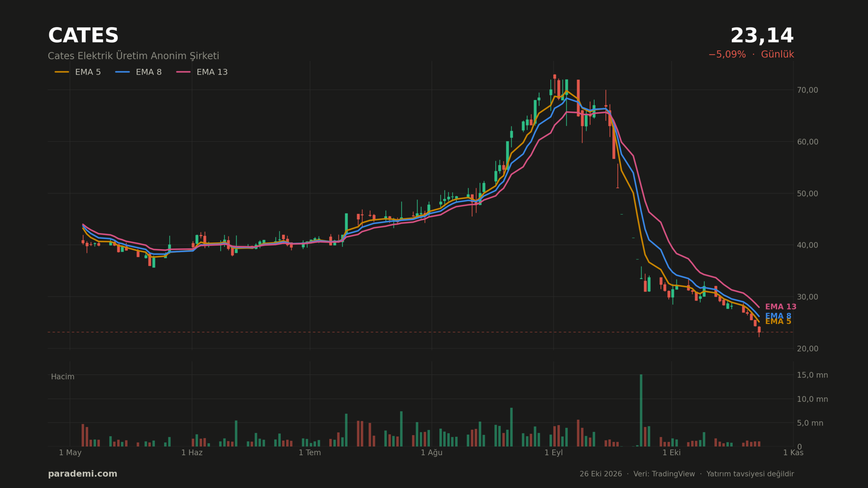
Task: Click the CATES ticker title
Action: 83,36
